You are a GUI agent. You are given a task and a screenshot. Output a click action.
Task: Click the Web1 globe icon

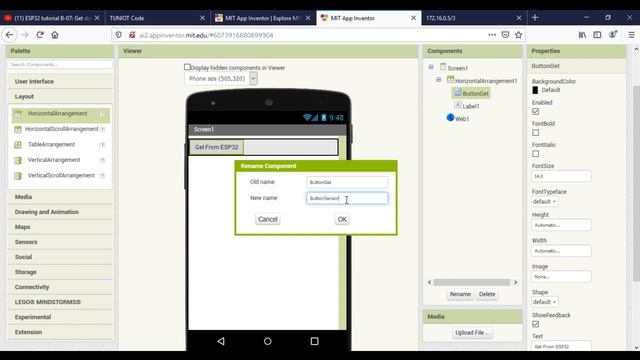pyautogui.click(x=450, y=118)
